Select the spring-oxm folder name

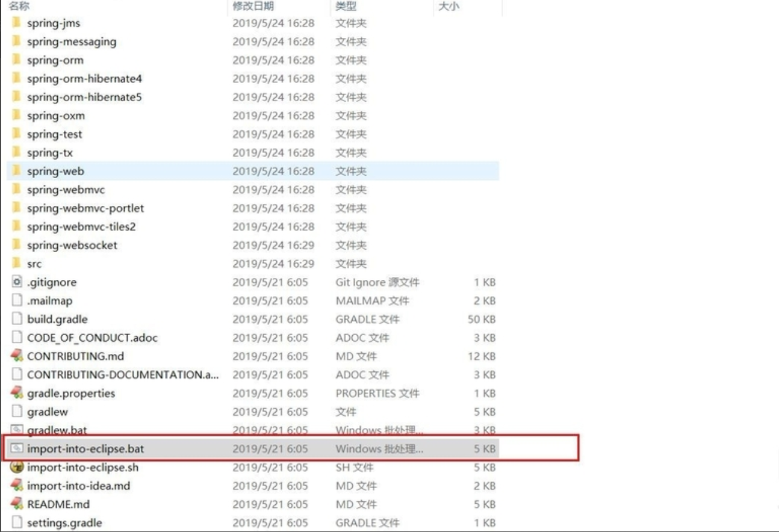click(x=56, y=116)
